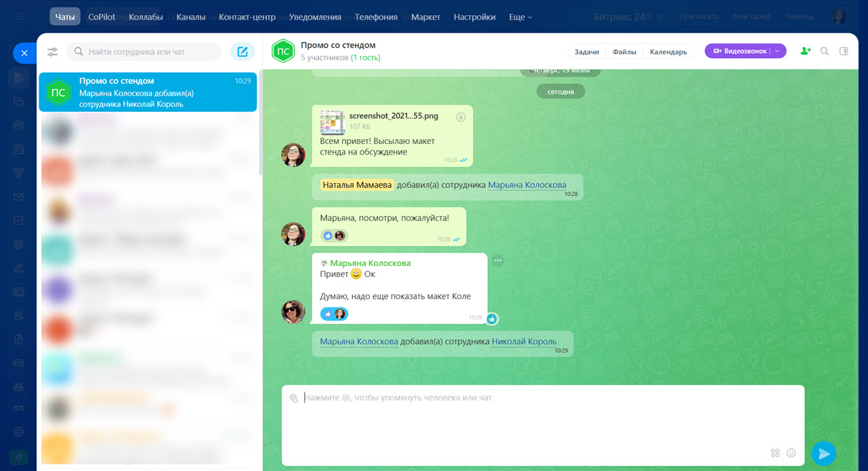The width and height of the screenshot is (868, 471).
Task: Create a new chat with the compose icon
Action: point(242,52)
